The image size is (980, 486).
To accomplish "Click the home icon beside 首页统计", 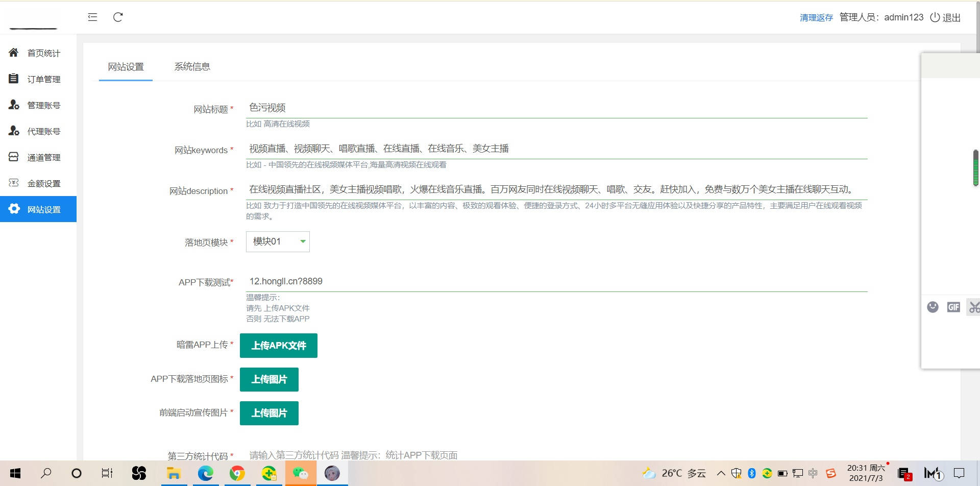I will (14, 52).
